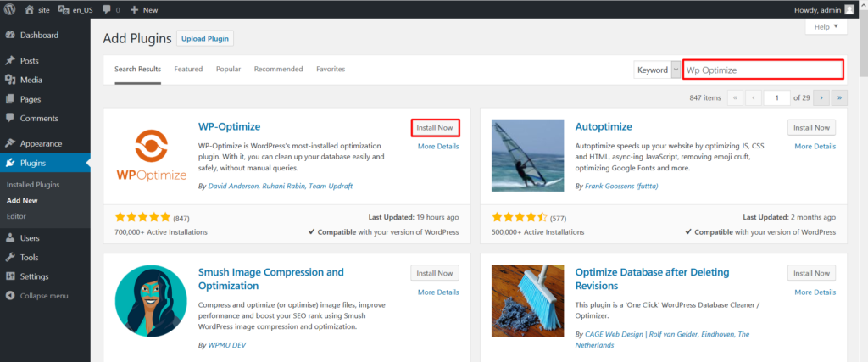Open the Autoptimize title link
The image size is (868, 362).
[x=604, y=126]
